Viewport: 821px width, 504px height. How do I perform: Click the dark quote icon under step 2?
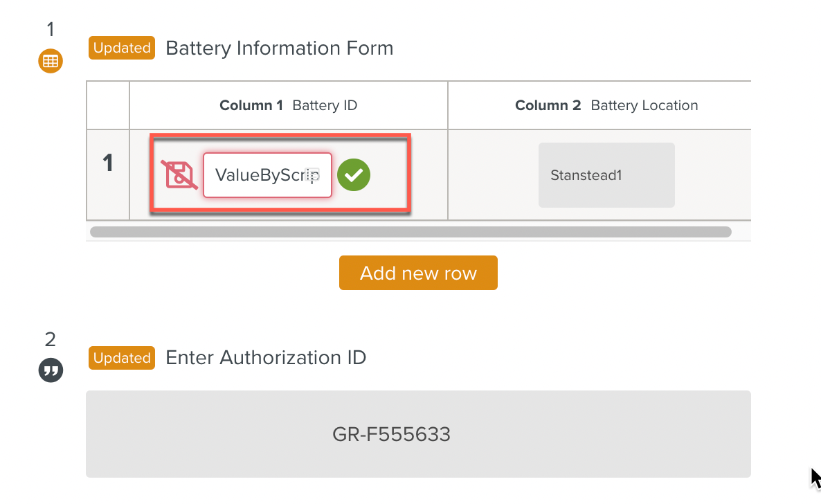click(x=51, y=370)
